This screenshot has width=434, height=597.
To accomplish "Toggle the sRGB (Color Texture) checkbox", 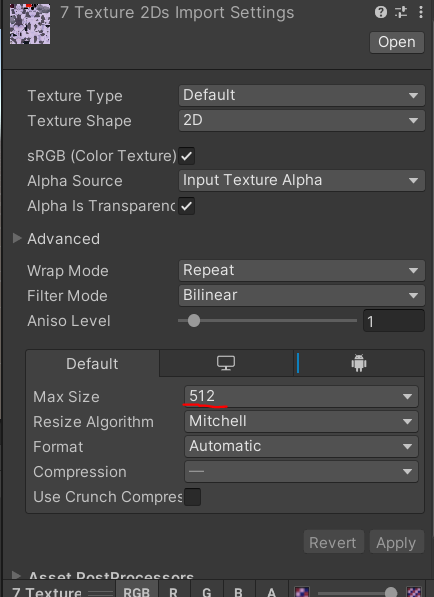I will pyautogui.click(x=187, y=156).
